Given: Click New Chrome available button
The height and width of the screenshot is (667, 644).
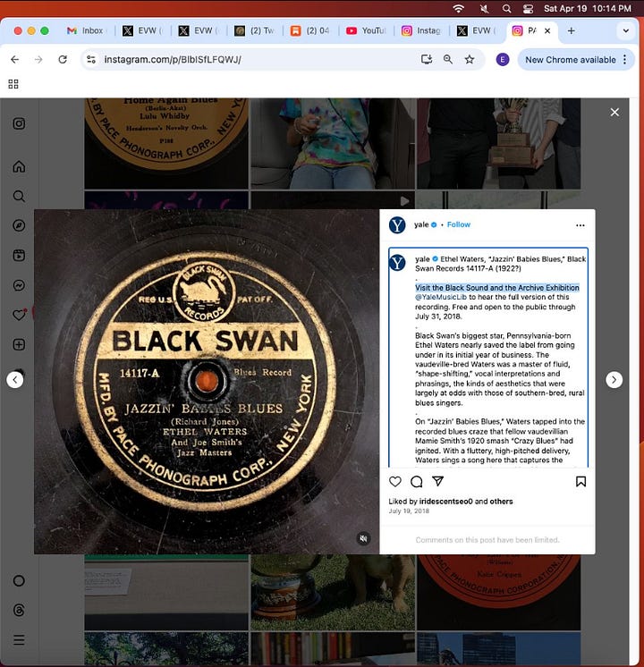Looking at the screenshot, I should tap(571, 60).
